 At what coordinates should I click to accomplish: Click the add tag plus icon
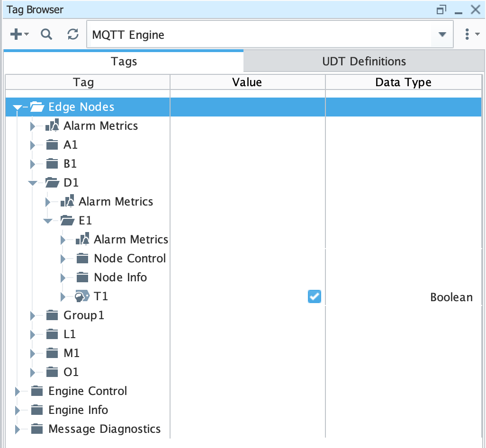point(17,35)
